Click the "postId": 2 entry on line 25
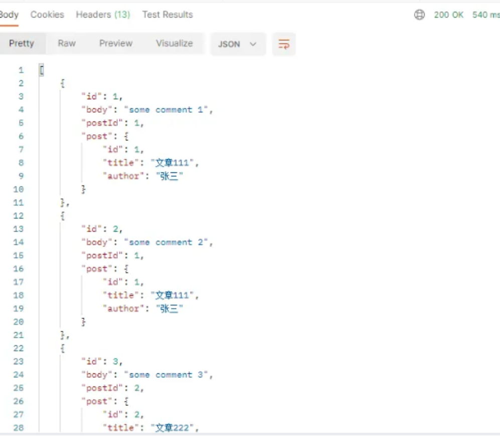This screenshot has height=448, width=500. [112, 388]
